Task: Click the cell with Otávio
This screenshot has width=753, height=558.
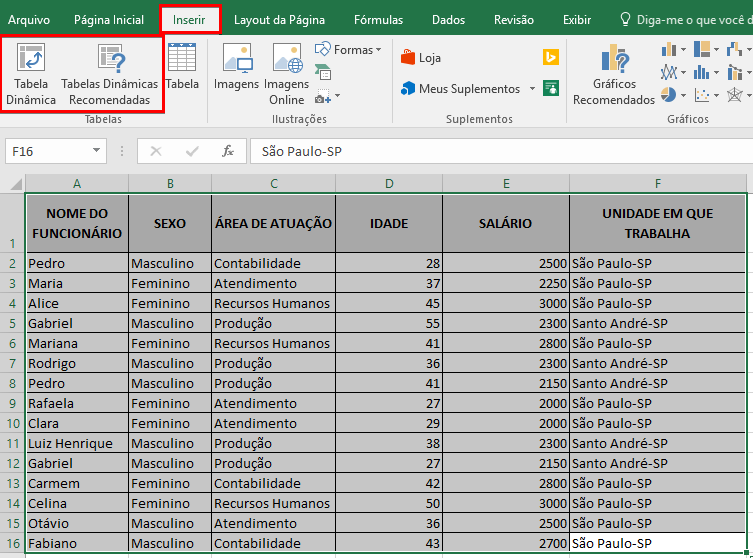Action: click(77, 523)
